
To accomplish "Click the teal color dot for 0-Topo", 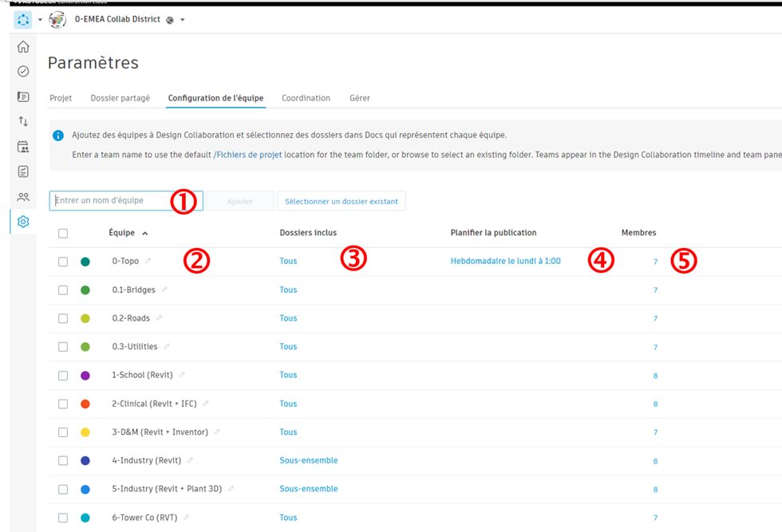I will tap(85, 262).
